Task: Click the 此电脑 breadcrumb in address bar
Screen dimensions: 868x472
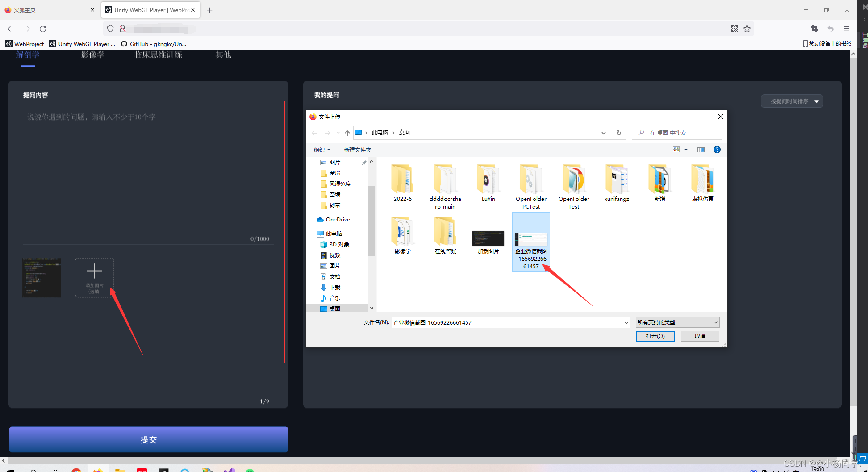Action: pos(380,133)
